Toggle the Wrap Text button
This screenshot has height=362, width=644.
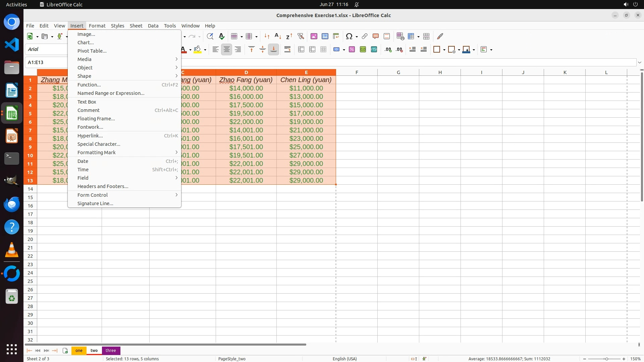coord(287,50)
